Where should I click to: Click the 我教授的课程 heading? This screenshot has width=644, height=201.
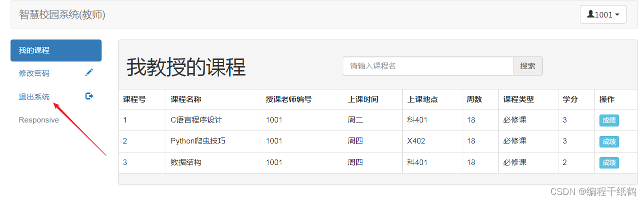186,67
